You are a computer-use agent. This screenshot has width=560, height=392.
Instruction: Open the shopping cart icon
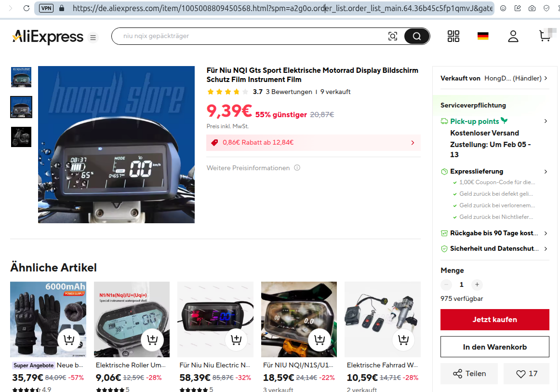(545, 36)
